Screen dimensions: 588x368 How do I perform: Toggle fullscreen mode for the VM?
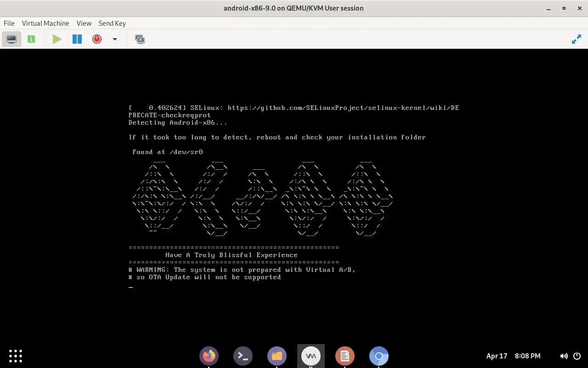click(x=577, y=39)
